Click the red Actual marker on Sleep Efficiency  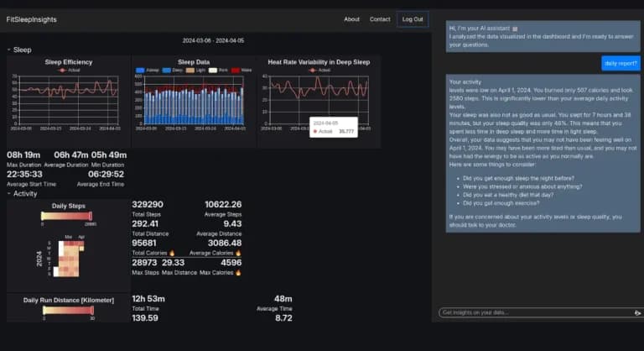(x=62, y=71)
